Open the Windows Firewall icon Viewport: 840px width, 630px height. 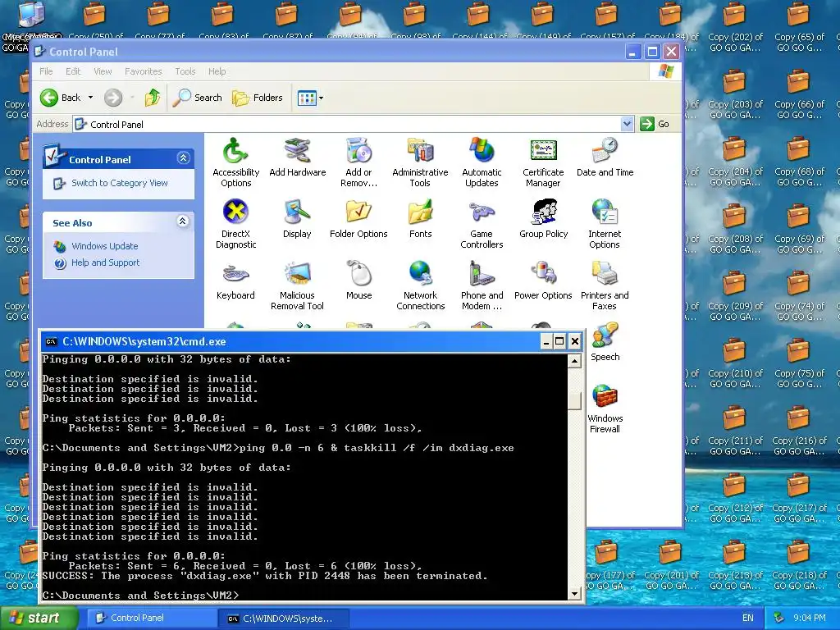click(x=605, y=409)
